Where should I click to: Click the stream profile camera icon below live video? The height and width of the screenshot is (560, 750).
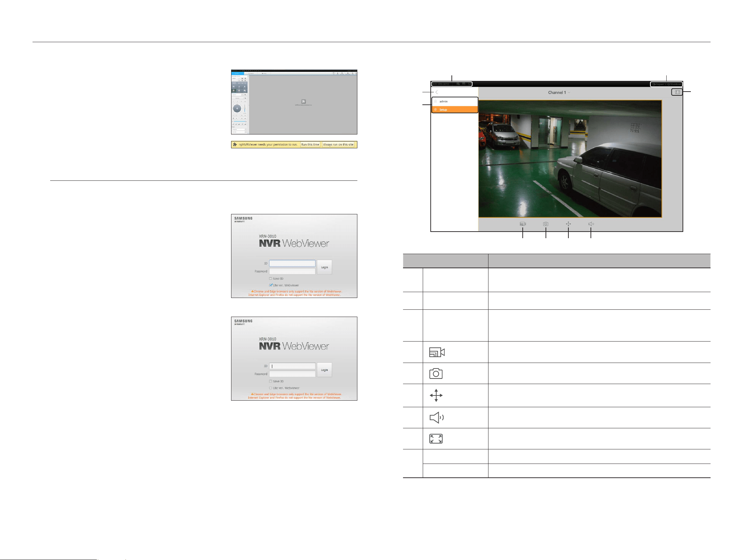[523, 224]
